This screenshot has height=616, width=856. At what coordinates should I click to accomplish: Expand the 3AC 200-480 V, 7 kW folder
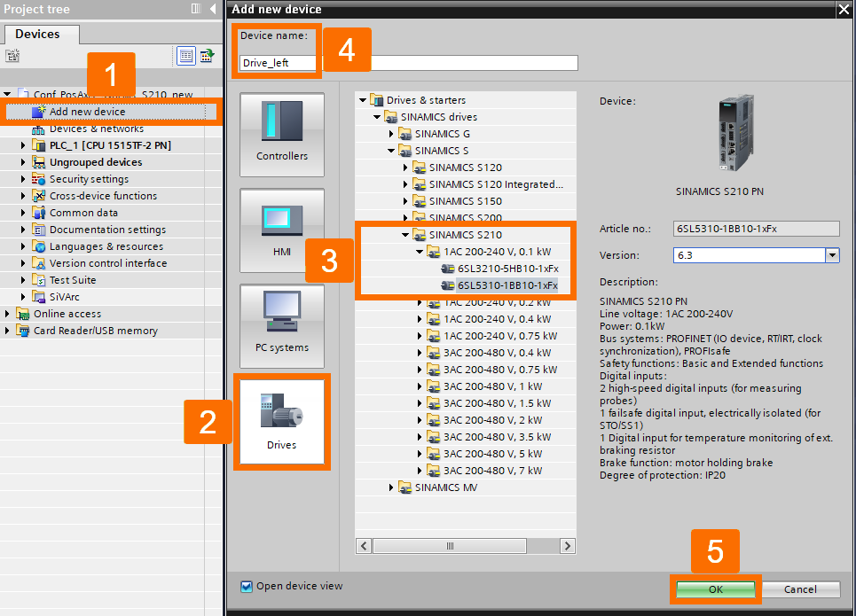tap(420, 471)
